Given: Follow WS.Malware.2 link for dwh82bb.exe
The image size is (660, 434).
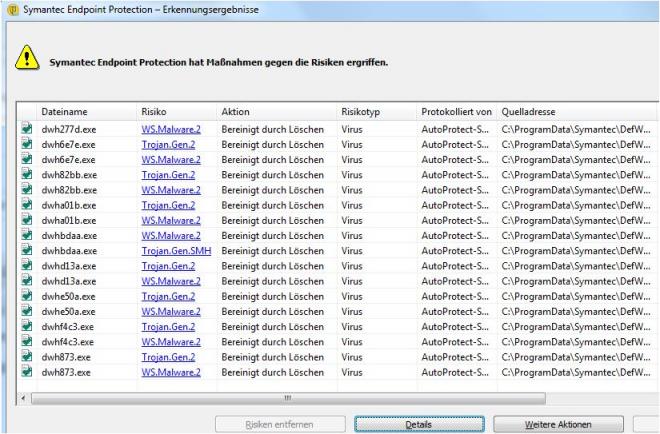Looking at the screenshot, I should [x=171, y=190].
